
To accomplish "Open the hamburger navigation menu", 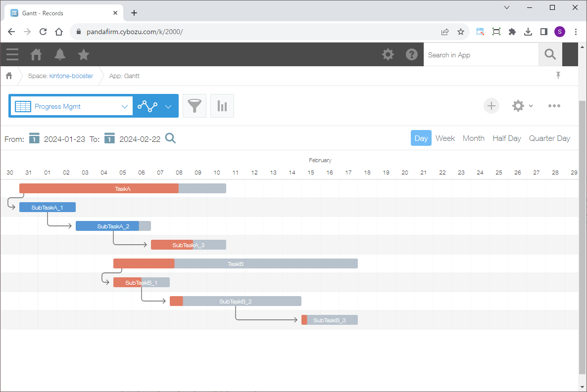I will click(x=12, y=54).
